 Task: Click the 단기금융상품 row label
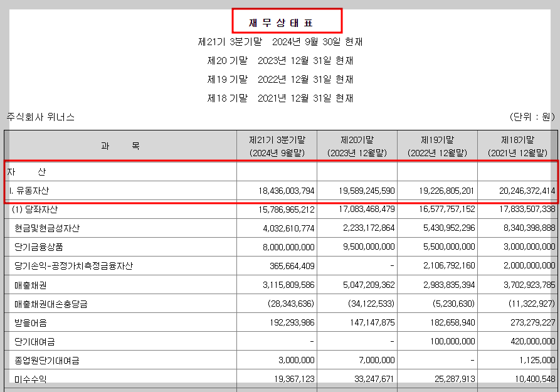[x=39, y=247]
